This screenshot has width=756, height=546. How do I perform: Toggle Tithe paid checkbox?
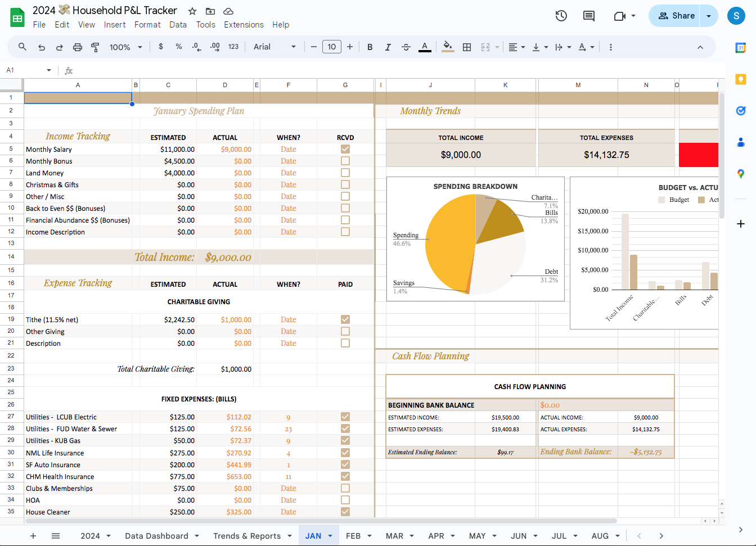[x=345, y=319]
